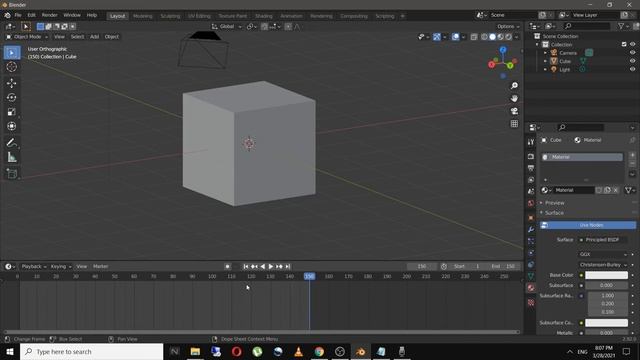Viewport: 640px width, 360px height.
Task: Activate the Select Box tool
Action: 11,53
